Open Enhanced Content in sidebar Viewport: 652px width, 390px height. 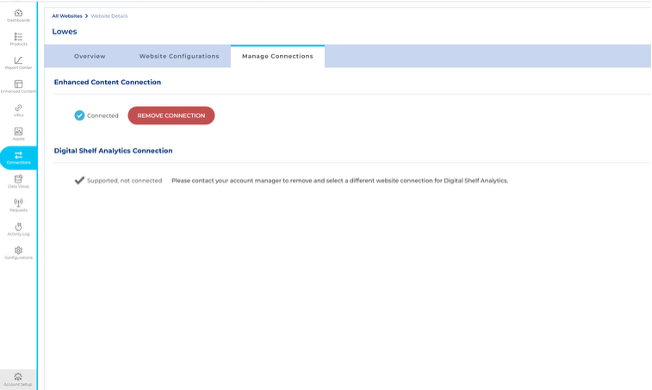click(18, 86)
